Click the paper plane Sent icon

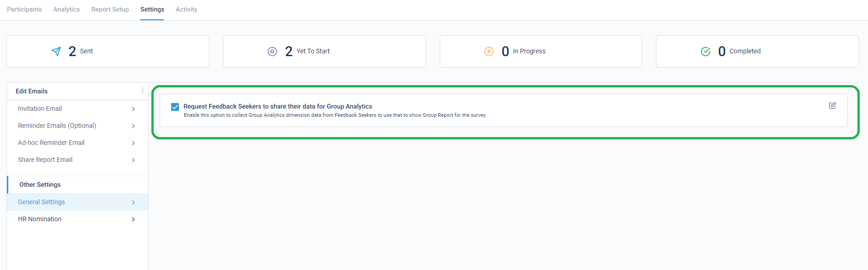[56, 52]
